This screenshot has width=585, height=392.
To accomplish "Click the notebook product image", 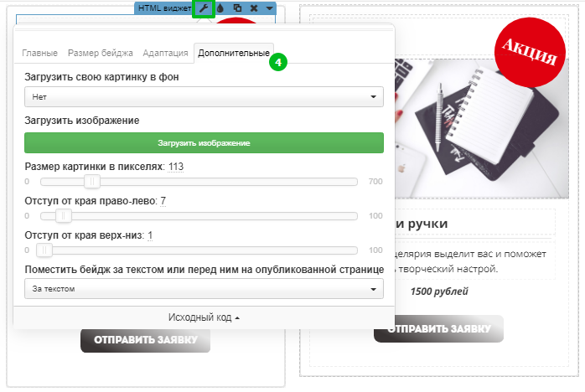I will click(x=440, y=126).
